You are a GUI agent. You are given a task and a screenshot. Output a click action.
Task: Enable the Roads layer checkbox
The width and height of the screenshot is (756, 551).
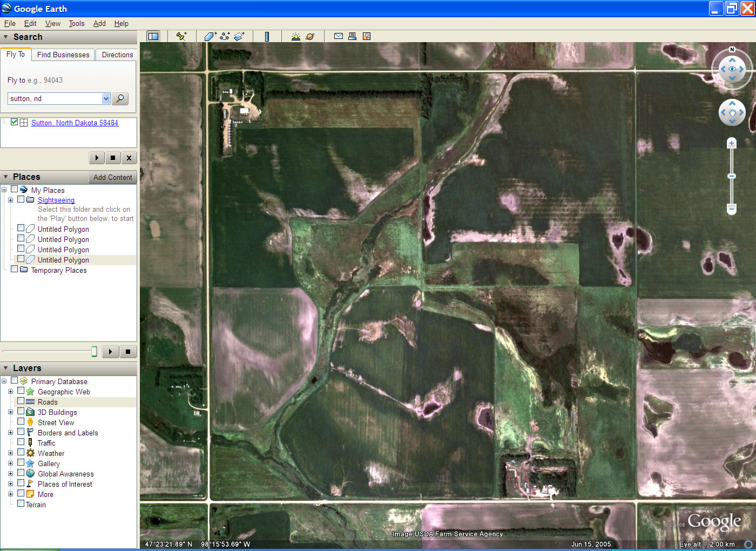(21, 401)
